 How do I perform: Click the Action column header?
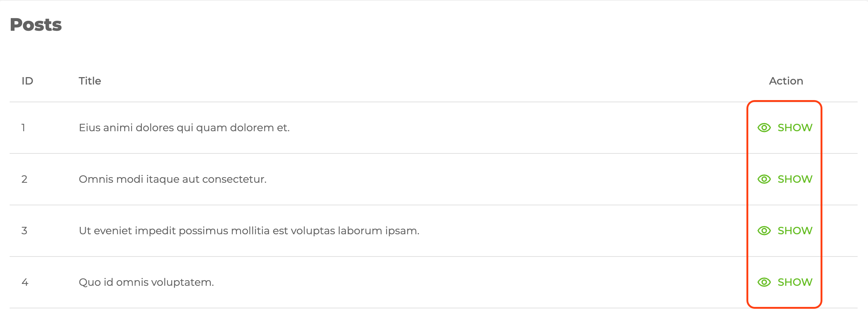point(786,81)
